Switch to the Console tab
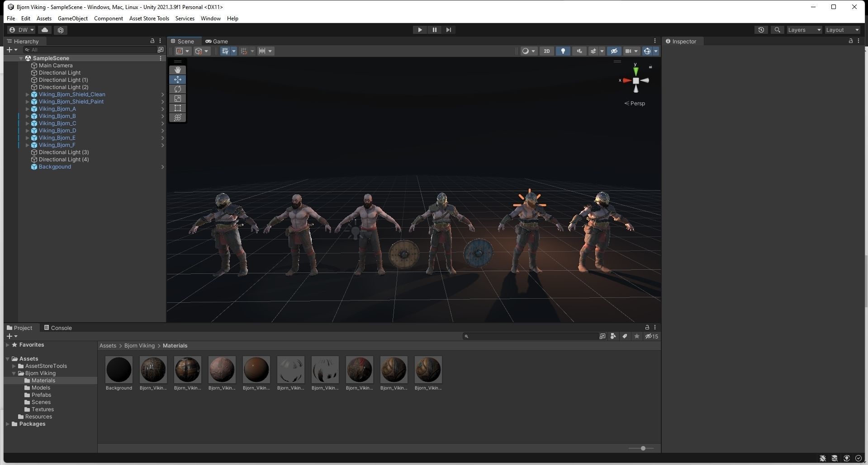The width and height of the screenshot is (868, 465). pos(58,328)
